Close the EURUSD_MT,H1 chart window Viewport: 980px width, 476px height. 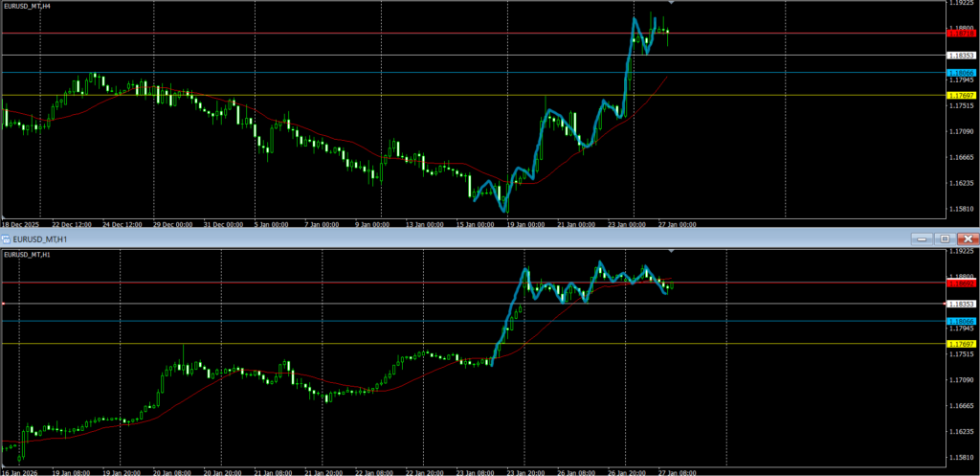pyautogui.click(x=968, y=238)
